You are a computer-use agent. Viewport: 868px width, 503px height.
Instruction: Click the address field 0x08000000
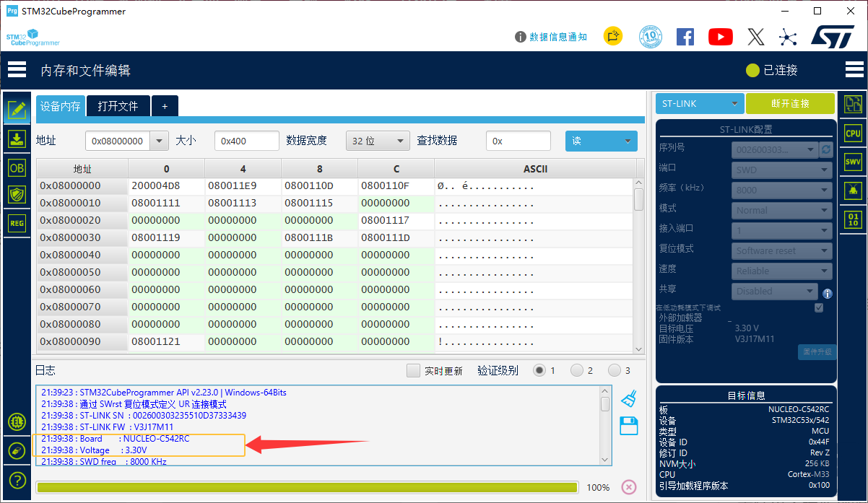[118, 141]
